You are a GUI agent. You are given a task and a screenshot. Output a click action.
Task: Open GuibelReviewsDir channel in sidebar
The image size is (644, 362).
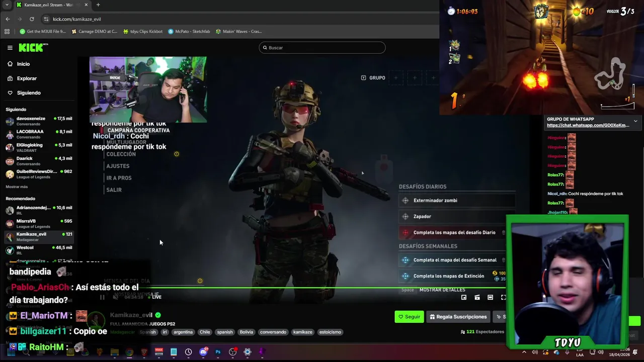pos(39,174)
